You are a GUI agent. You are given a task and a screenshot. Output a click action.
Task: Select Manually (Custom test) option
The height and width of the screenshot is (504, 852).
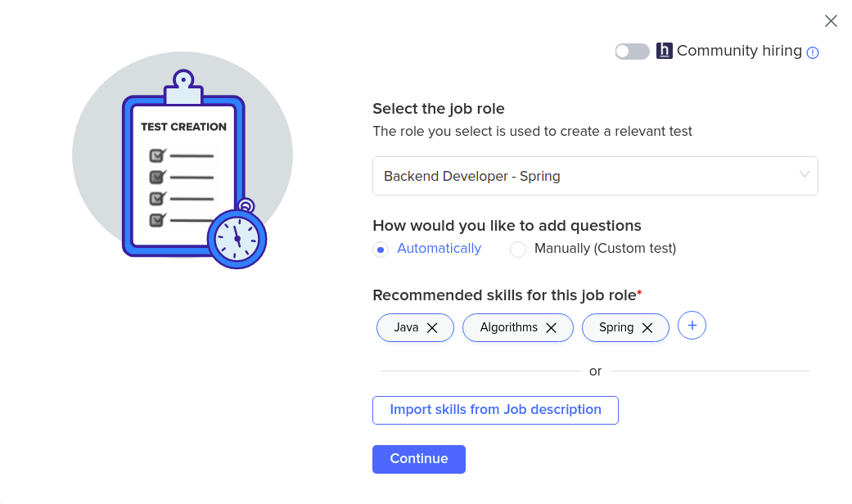coord(517,249)
